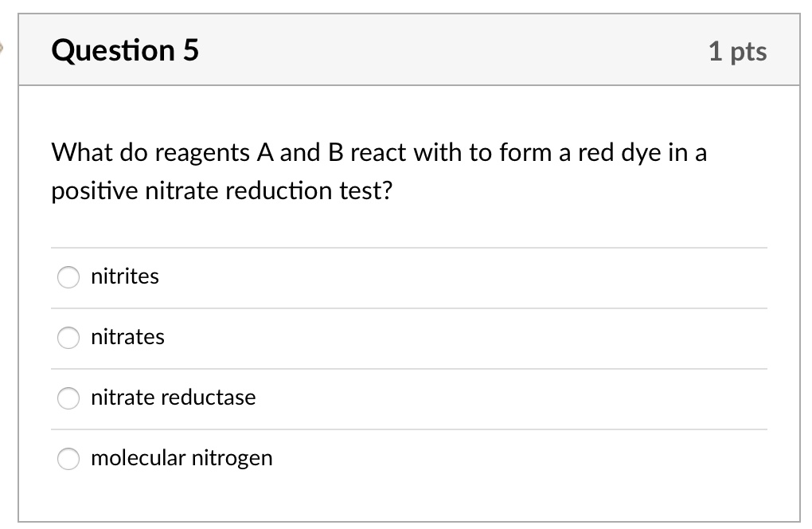Select the nitrates radio button
The width and height of the screenshot is (812, 529).
pyautogui.click(x=68, y=338)
